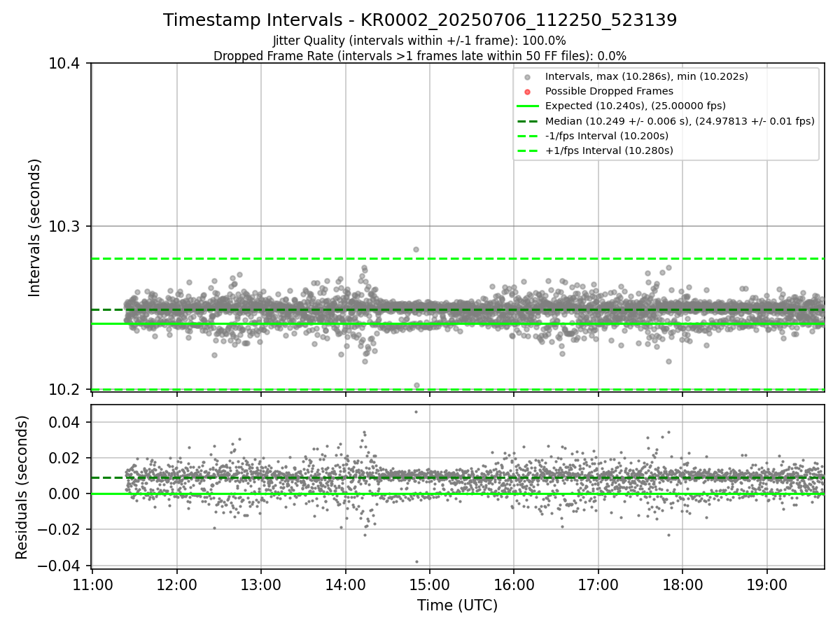Click the x-axis tick label '13:00'

[261, 584]
